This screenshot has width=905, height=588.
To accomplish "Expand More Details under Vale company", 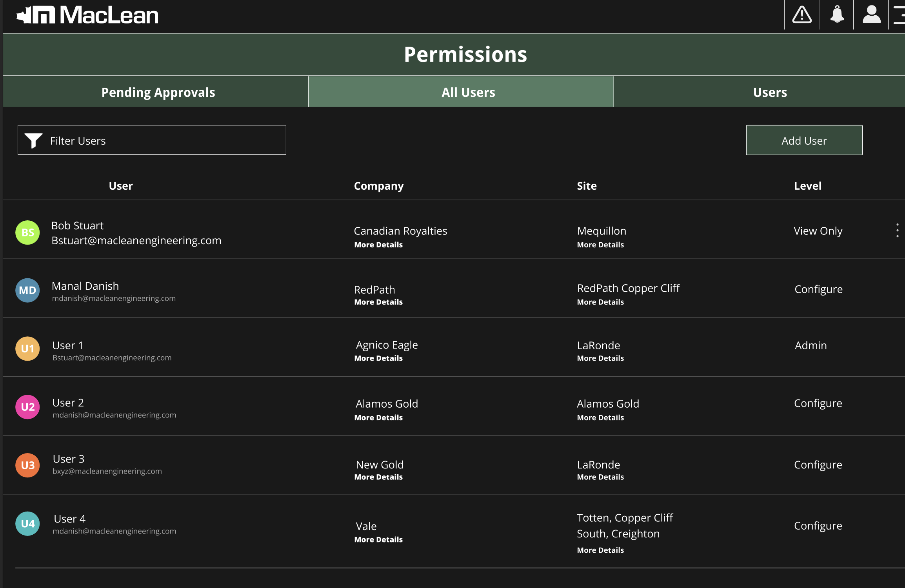I will point(378,540).
